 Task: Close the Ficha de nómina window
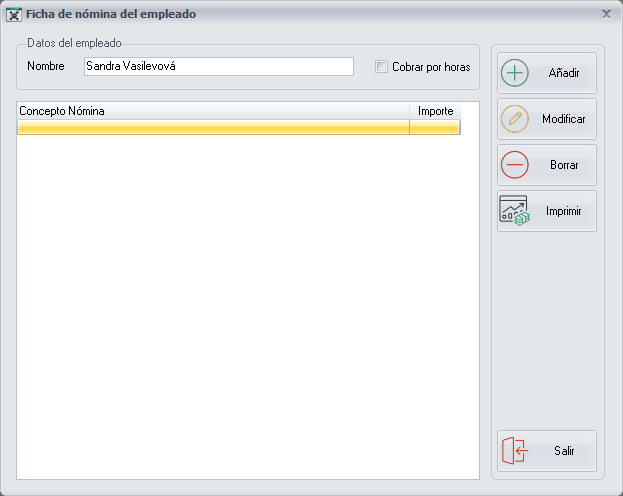pos(606,14)
